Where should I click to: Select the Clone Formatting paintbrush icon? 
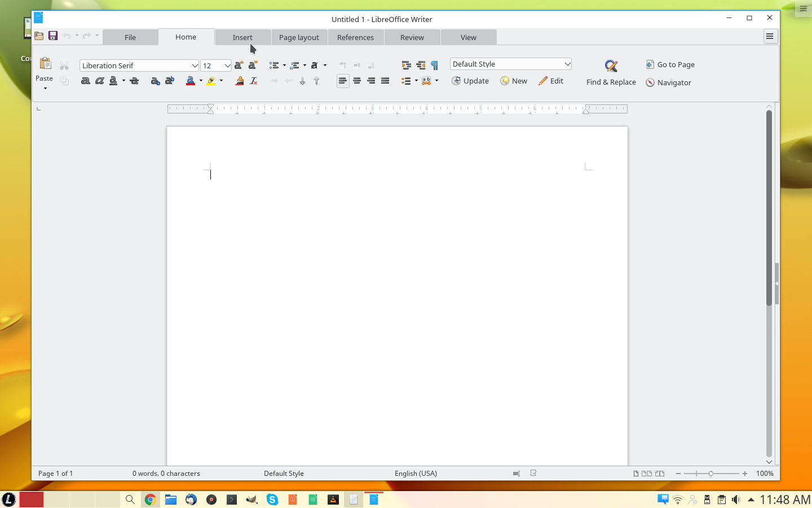(x=239, y=81)
